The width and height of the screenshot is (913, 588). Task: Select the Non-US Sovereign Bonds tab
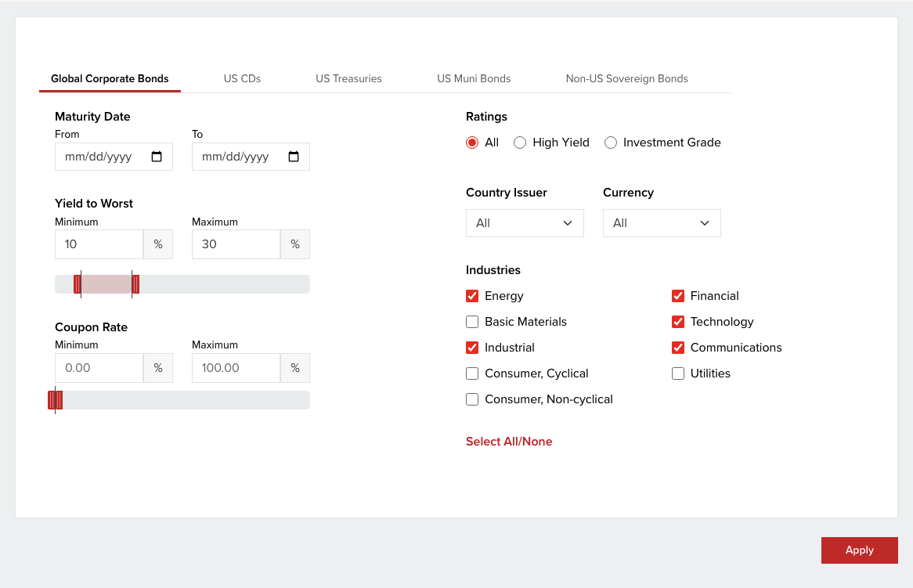click(626, 78)
